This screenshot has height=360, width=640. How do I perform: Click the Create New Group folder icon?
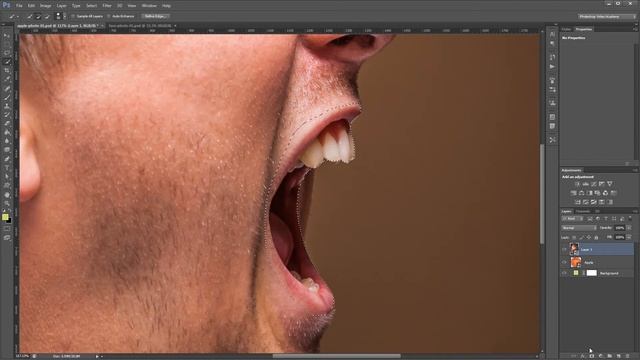(x=609, y=356)
